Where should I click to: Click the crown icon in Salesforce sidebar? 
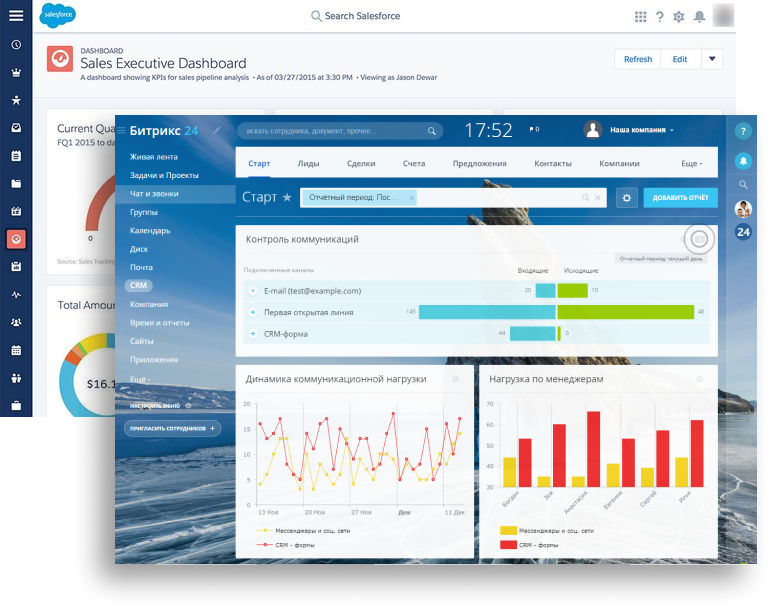(16, 73)
